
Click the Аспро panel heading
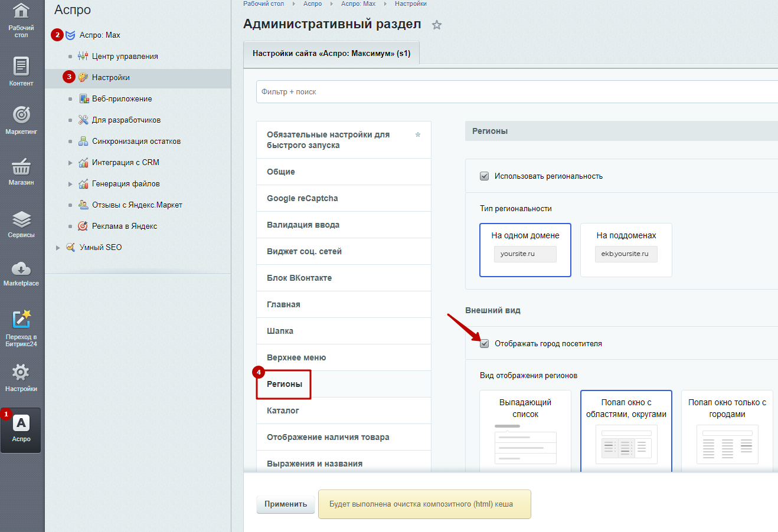[x=73, y=10]
